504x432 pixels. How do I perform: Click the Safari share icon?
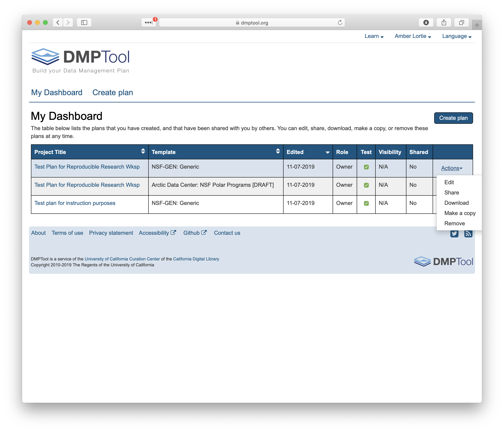click(x=444, y=22)
